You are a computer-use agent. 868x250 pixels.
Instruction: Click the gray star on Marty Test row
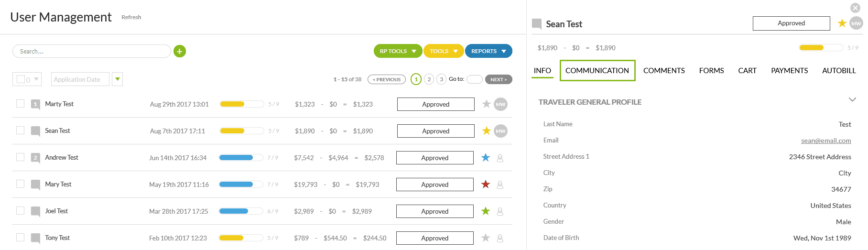(x=487, y=104)
